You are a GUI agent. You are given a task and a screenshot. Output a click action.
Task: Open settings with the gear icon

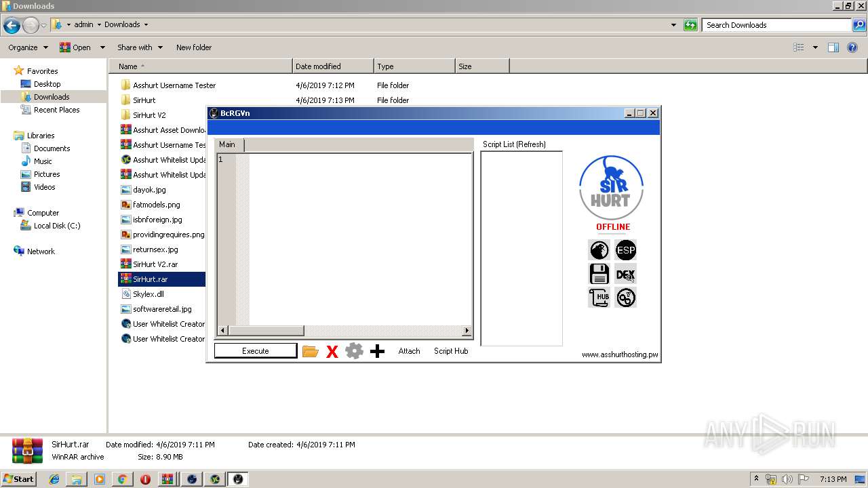354,351
